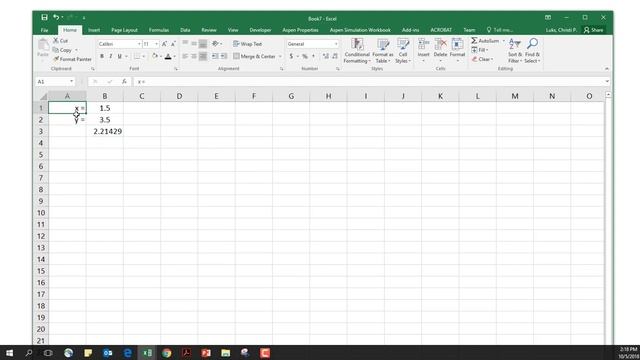Open the Insert Function fx dialog
This screenshot has width=640, height=360.
[124, 82]
